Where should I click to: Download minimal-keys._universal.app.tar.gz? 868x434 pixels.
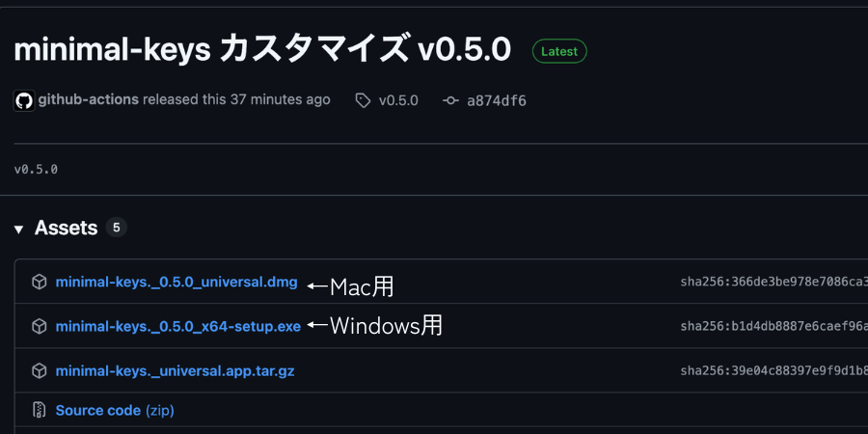(x=175, y=371)
